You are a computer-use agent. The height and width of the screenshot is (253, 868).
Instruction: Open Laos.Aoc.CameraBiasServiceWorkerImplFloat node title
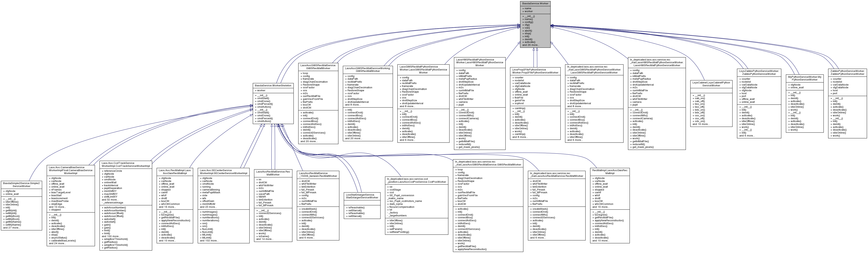70,170
